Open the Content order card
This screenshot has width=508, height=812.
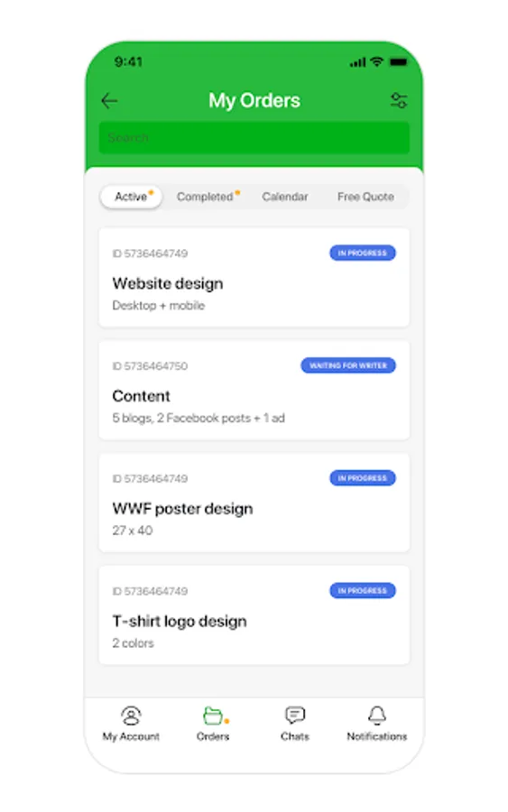tap(254, 390)
